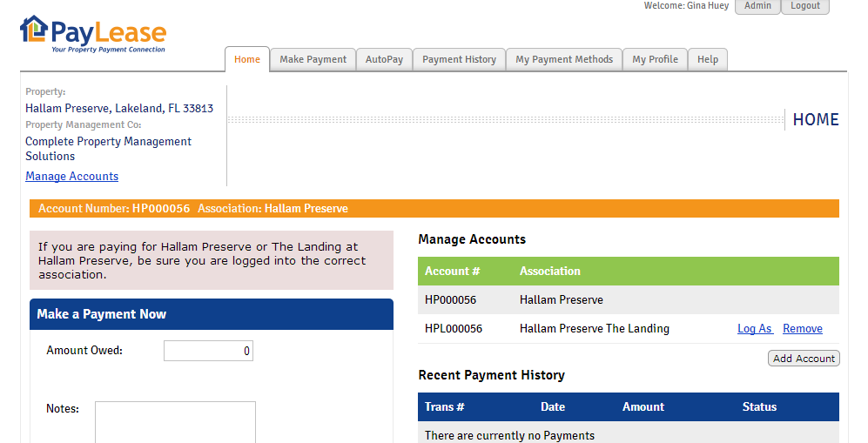The height and width of the screenshot is (443, 868).
Task: Open the Home tab
Action: (247, 59)
